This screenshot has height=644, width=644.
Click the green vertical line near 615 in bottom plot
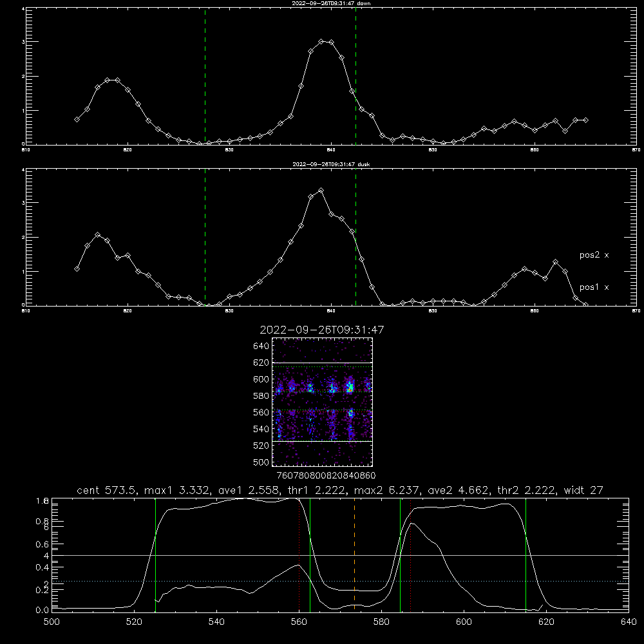526,555
